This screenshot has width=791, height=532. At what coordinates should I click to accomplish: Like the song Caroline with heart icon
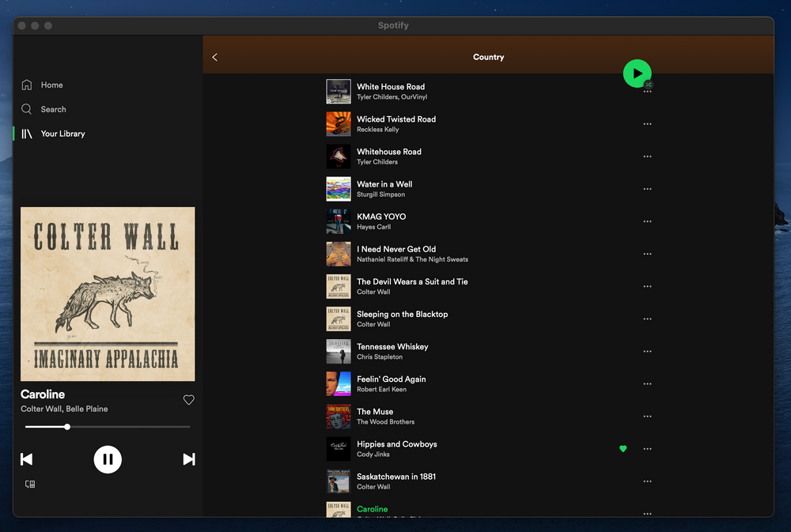pos(189,400)
